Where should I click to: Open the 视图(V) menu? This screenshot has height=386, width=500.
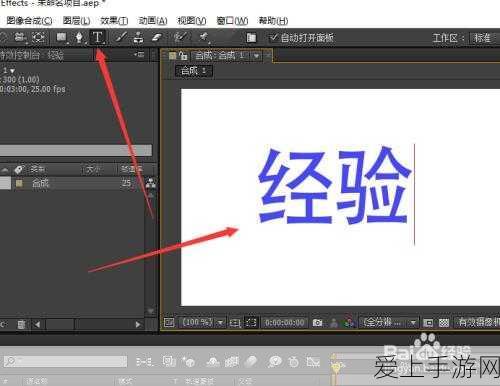192,21
